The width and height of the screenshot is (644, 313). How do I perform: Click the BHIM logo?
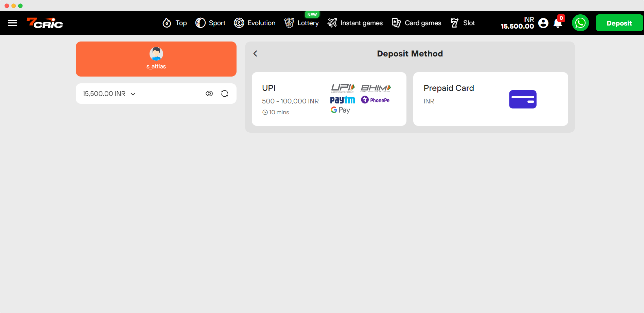[x=376, y=88]
